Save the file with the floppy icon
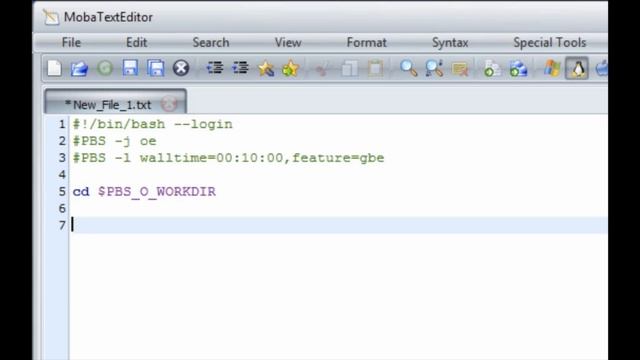Image resolution: width=640 pixels, height=360 pixels. pyautogui.click(x=130, y=68)
